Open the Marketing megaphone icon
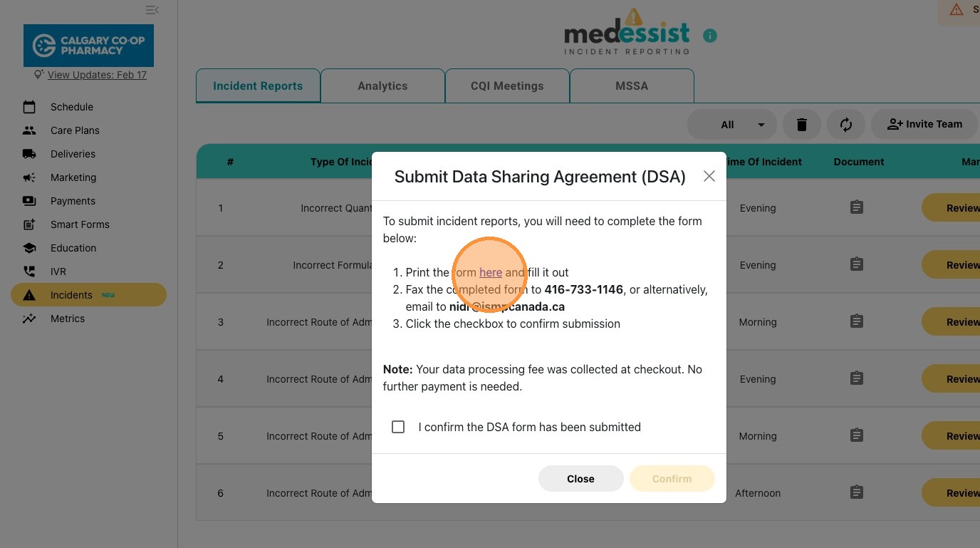980x548 pixels. click(29, 177)
